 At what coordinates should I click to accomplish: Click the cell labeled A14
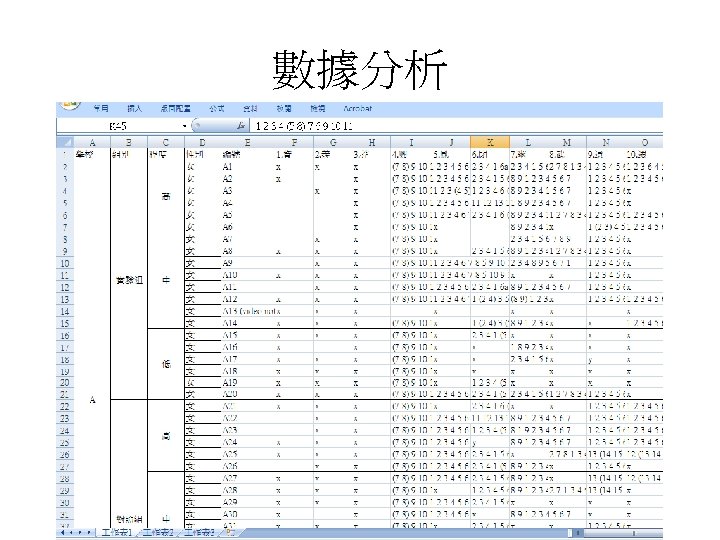pyautogui.click(x=248, y=323)
